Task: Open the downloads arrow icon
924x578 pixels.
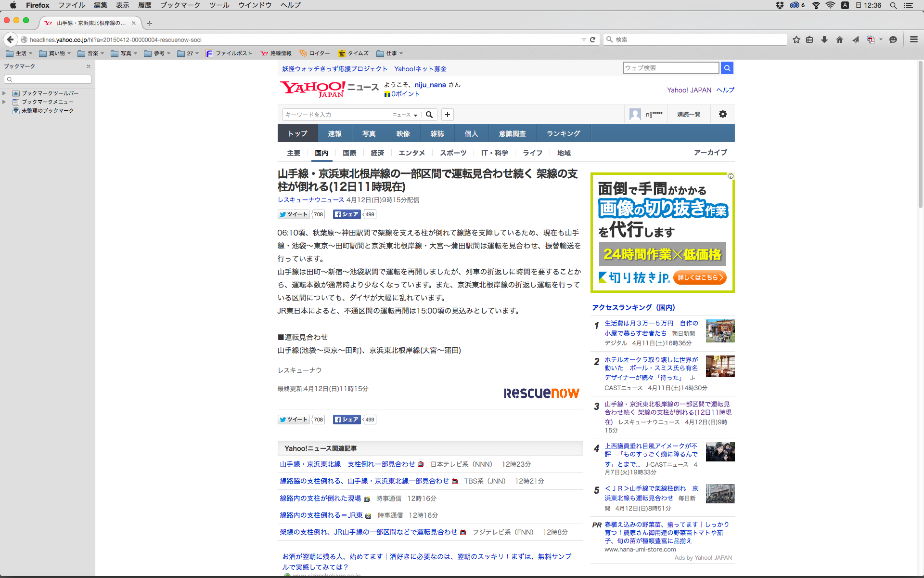Action: 824,39
